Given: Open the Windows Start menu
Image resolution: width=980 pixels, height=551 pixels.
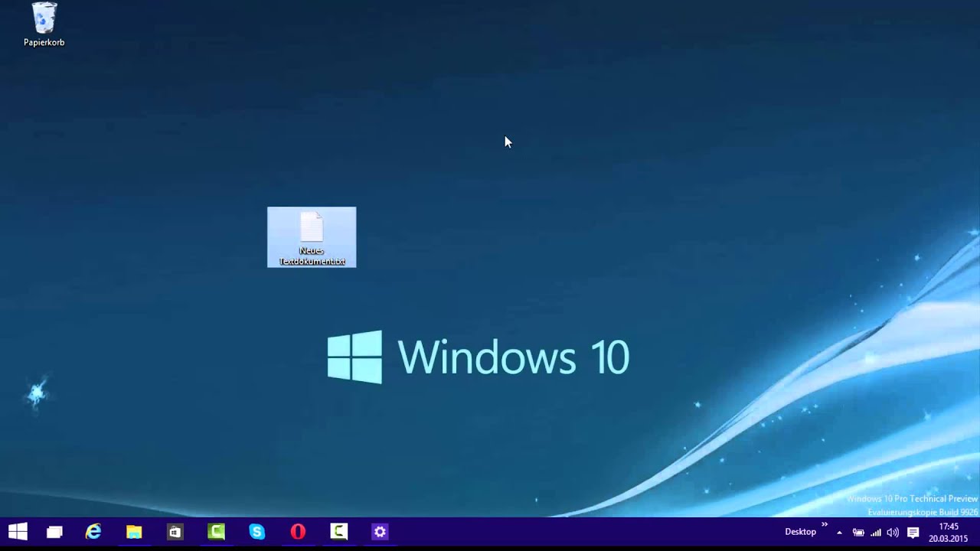Looking at the screenshot, I should click(18, 532).
